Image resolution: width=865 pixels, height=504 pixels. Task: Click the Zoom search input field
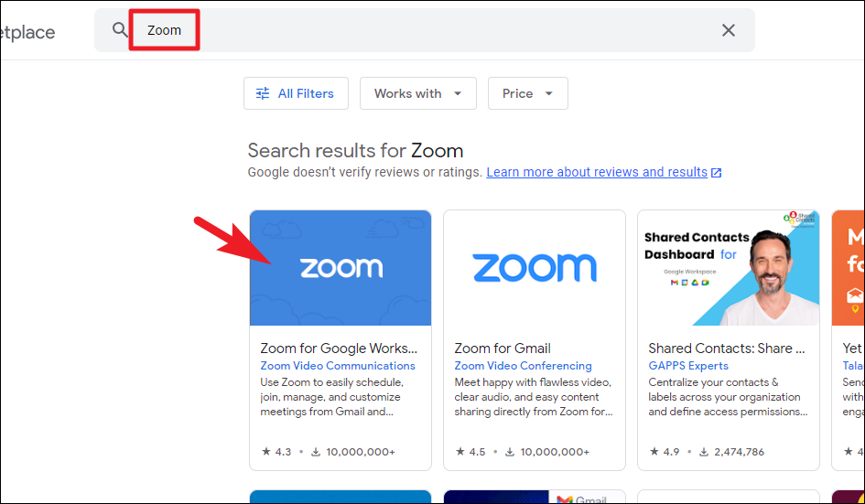click(x=425, y=30)
